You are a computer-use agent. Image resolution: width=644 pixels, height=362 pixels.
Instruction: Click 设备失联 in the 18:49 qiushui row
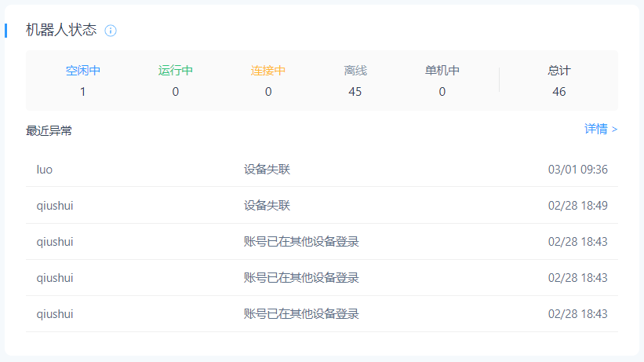[x=267, y=206]
